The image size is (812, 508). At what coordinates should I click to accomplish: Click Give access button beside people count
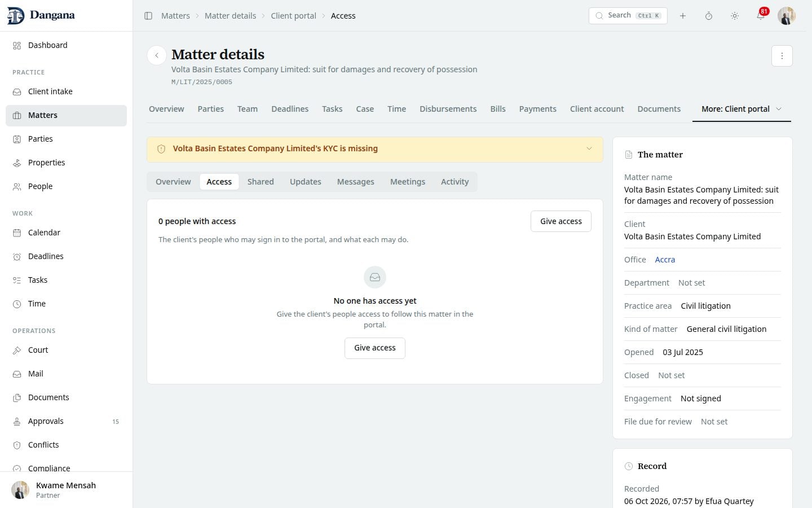point(561,221)
